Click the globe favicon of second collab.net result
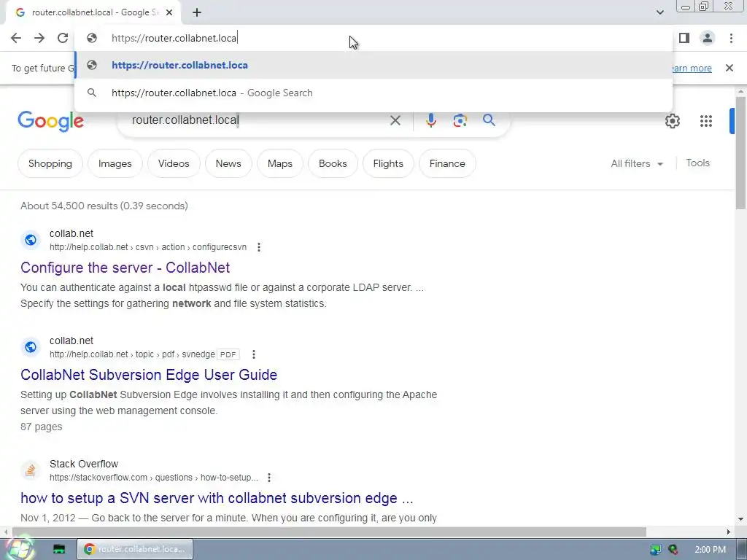The height and width of the screenshot is (560, 747). [x=31, y=346]
